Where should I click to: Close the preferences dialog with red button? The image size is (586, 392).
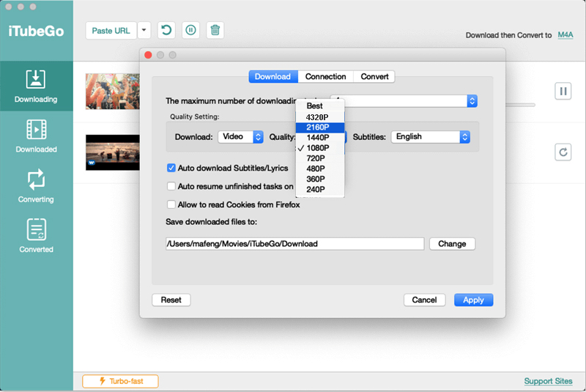click(149, 55)
